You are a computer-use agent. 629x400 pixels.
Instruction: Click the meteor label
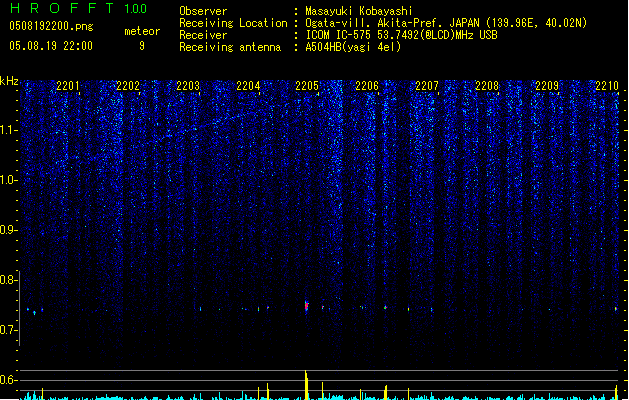(142, 31)
